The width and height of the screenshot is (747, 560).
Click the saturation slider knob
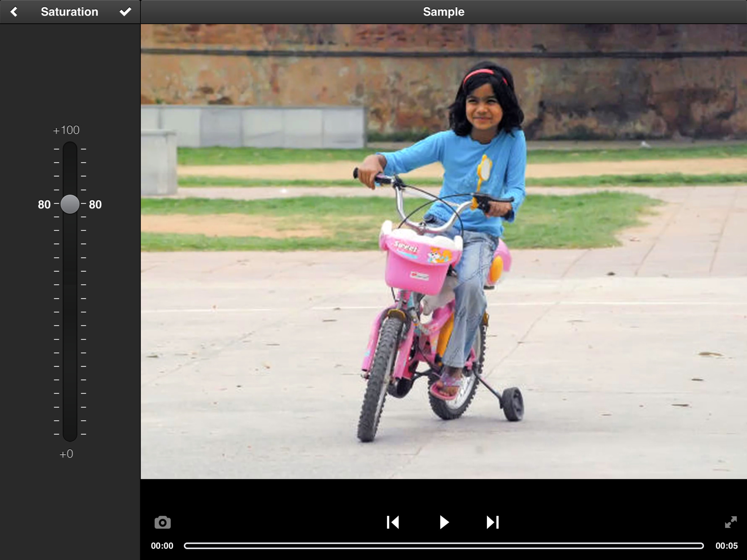click(70, 204)
